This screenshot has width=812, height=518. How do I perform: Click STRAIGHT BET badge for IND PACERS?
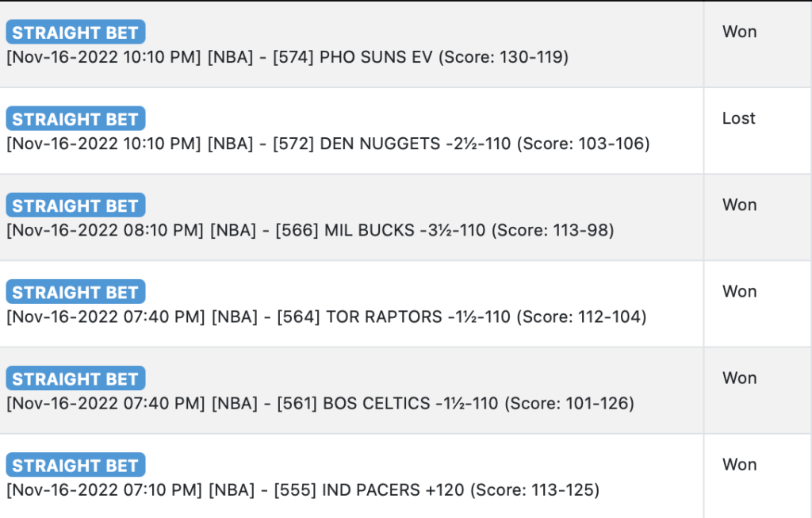click(75, 465)
